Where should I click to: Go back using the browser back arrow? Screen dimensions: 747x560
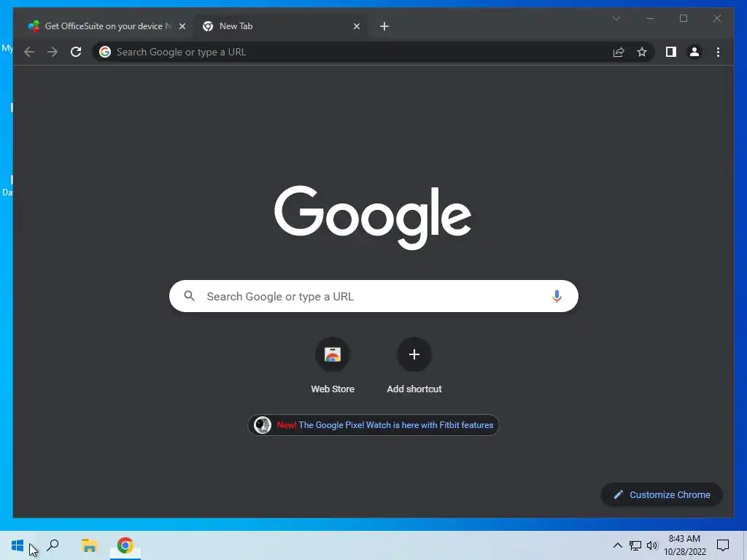29,52
